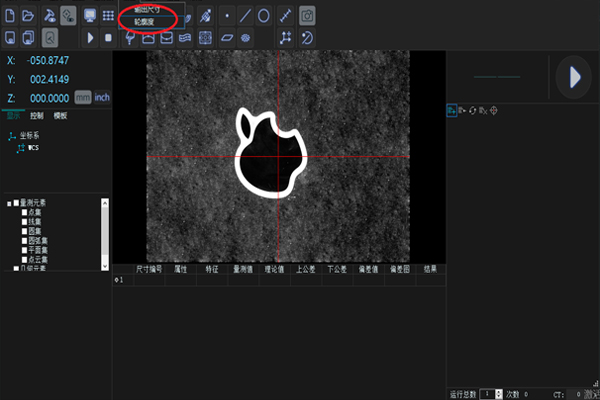Click the save-all stacked documents icon
The image size is (600, 400).
(x=28, y=38)
